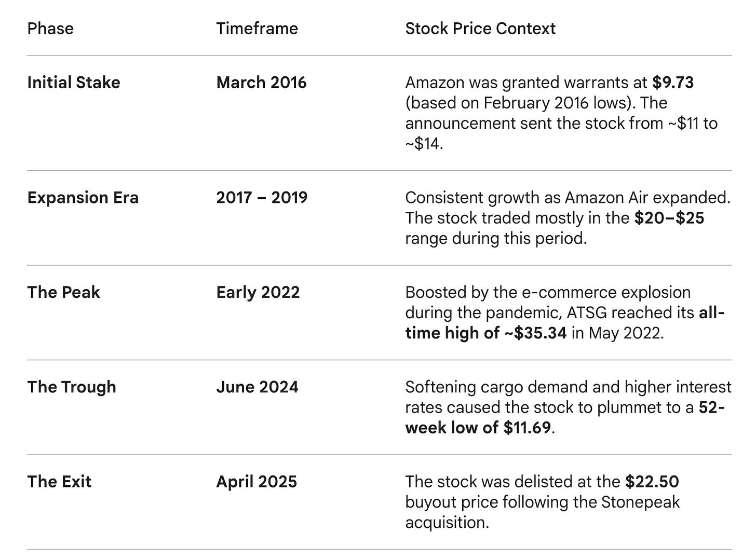
Task: Click the Timeframe column header
Action: tap(257, 29)
